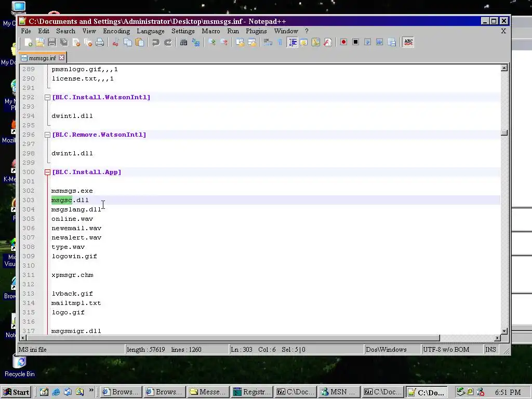
Task: Open the Run menu
Action: [233, 31]
